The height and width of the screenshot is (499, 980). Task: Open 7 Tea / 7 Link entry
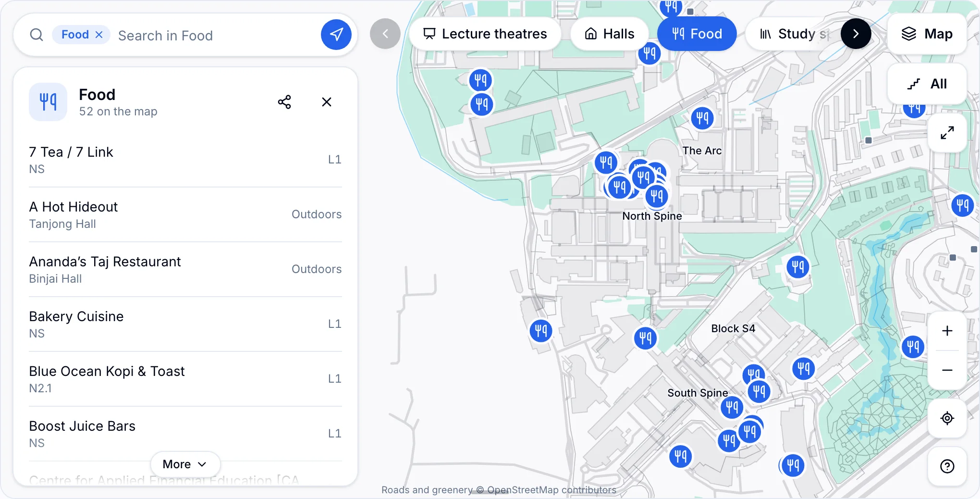[185, 160]
